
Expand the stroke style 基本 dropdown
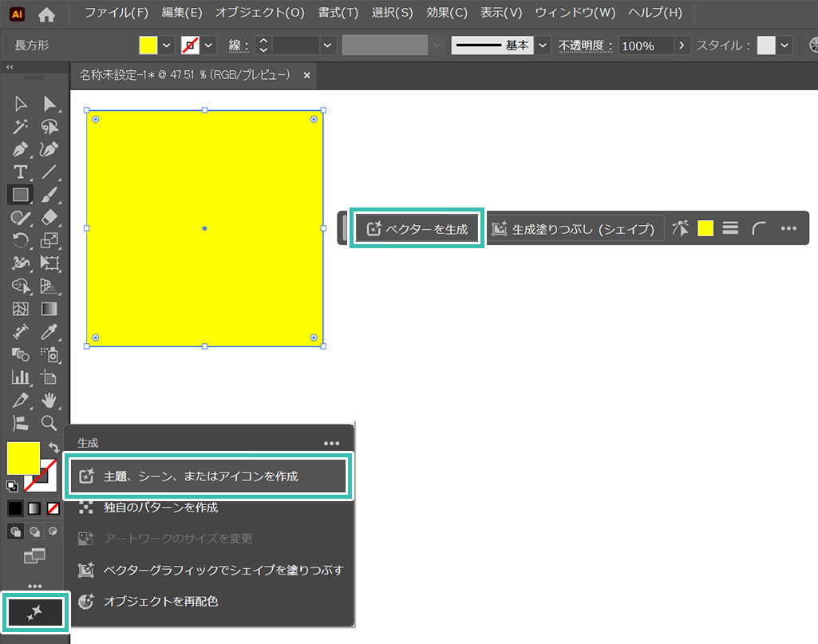pyautogui.click(x=543, y=45)
